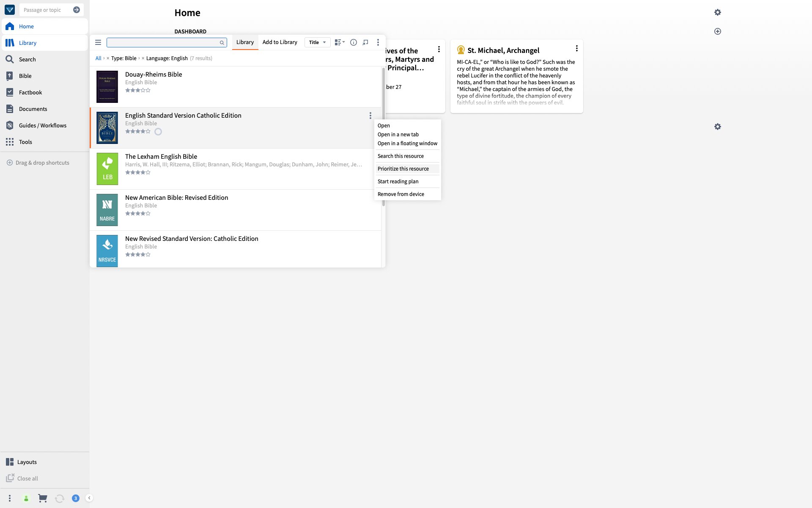
Task: Choose Open in a new tab
Action: tap(408, 135)
